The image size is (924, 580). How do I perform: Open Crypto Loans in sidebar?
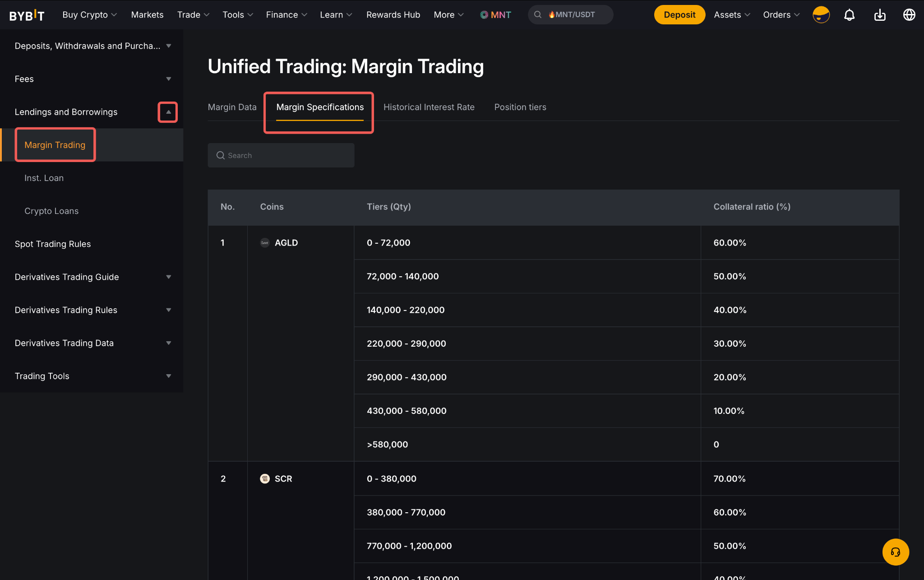point(51,211)
